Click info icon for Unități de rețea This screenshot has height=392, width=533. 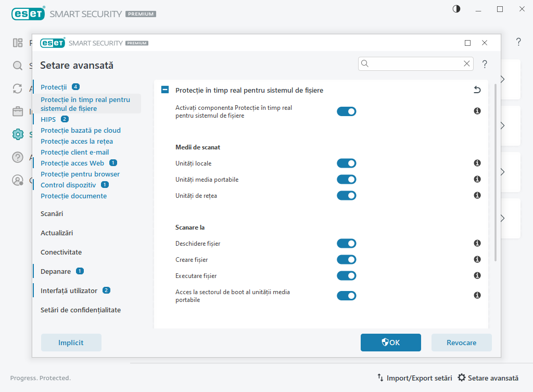(477, 195)
